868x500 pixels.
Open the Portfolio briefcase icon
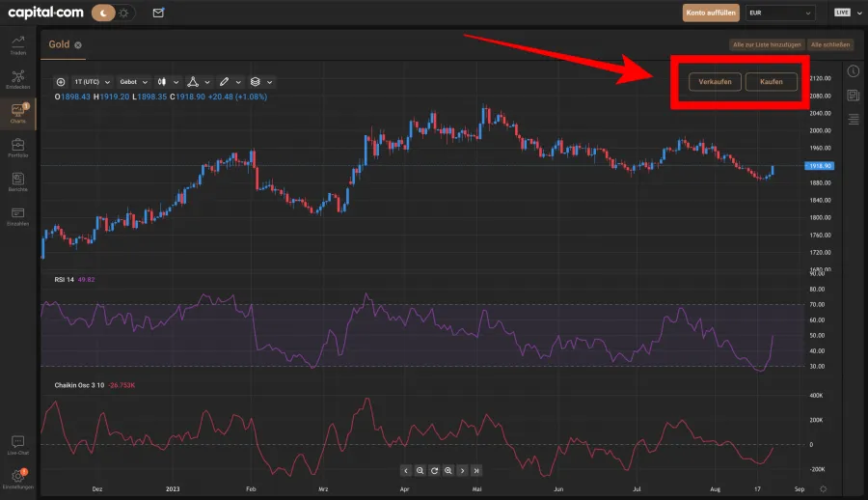17,147
